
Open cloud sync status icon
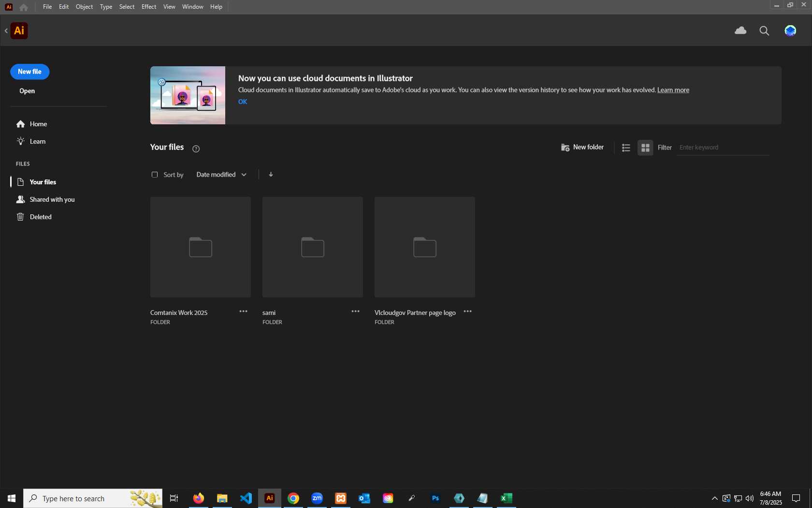pos(740,30)
